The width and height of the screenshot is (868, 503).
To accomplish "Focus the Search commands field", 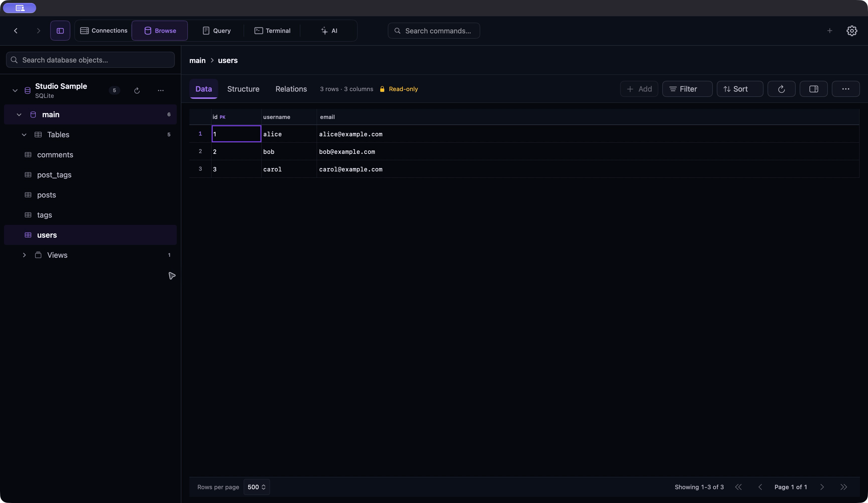I will click(434, 31).
